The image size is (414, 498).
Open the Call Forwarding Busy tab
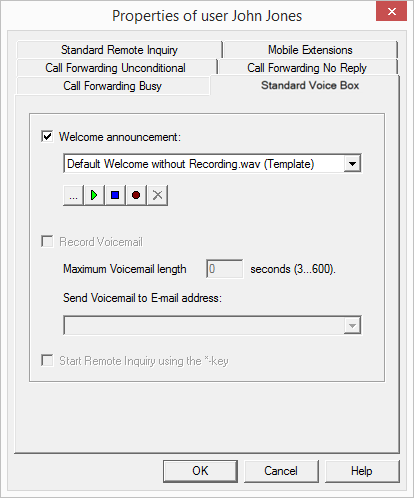coord(113,86)
